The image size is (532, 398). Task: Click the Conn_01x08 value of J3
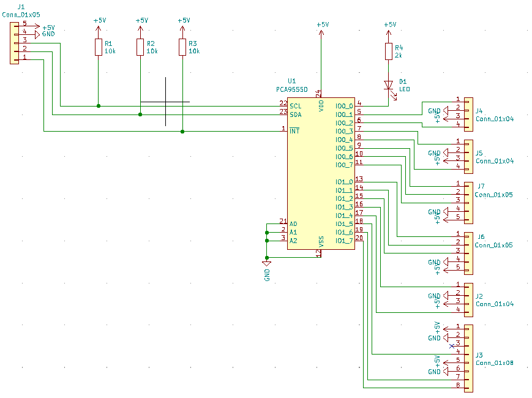(x=494, y=363)
